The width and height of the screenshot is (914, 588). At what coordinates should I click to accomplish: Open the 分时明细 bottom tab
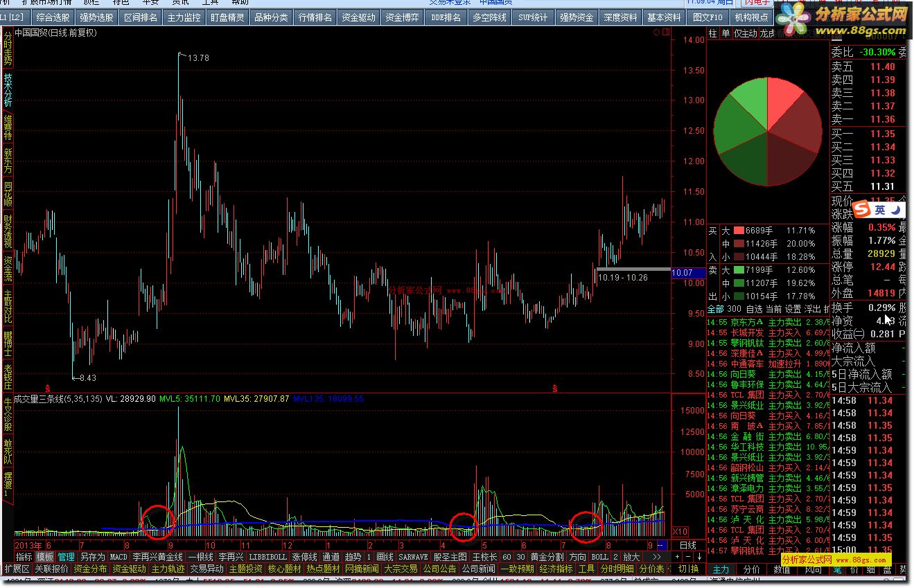click(x=617, y=569)
